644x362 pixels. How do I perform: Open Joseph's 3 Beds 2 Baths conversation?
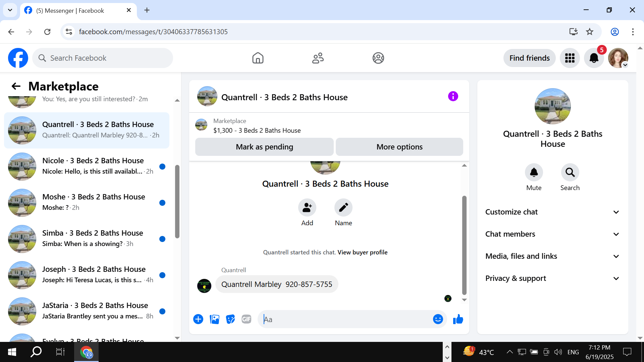click(87, 275)
